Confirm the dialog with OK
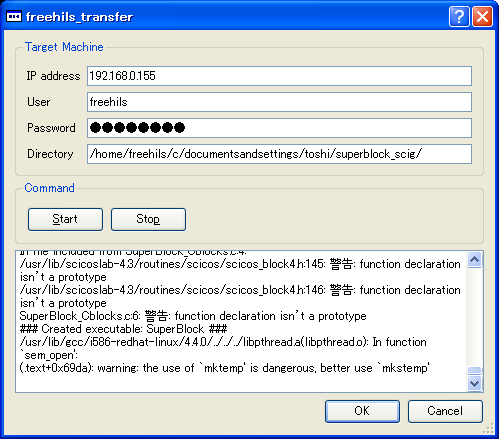The width and height of the screenshot is (499, 439). point(362,411)
